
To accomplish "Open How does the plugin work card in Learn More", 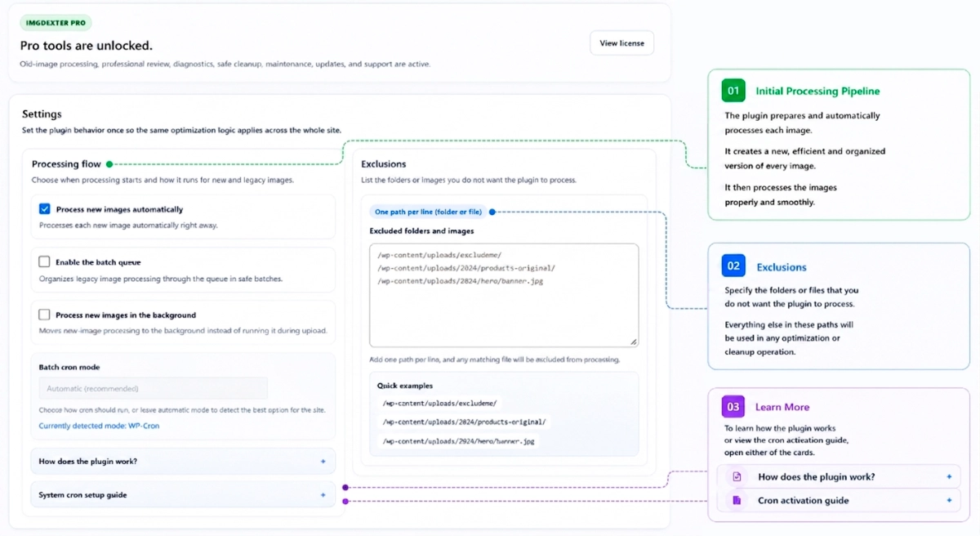I will point(839,477).
